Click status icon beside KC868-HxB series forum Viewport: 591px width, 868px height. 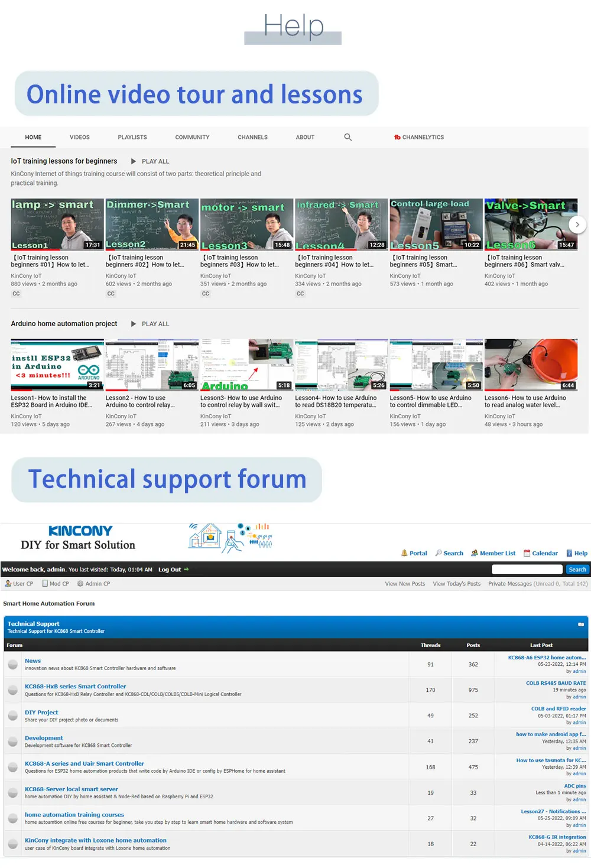click(x=12, y=690)
